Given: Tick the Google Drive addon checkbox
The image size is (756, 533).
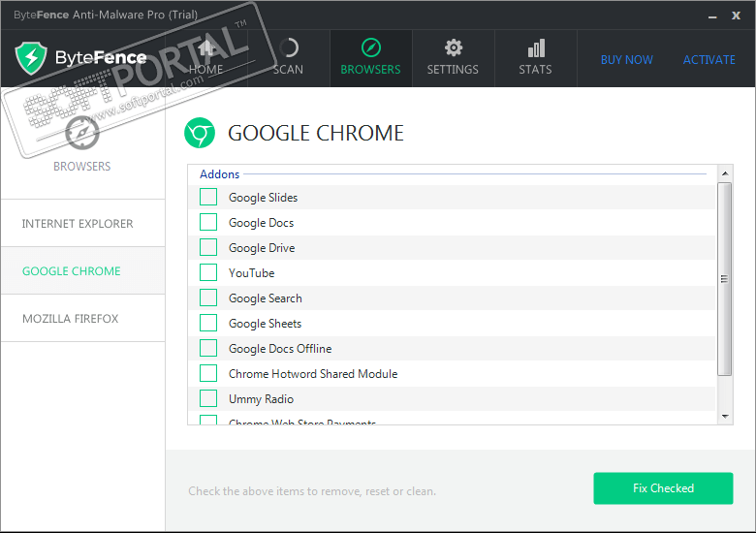Looking at the screenshot, I should click(x=208, y=247).
